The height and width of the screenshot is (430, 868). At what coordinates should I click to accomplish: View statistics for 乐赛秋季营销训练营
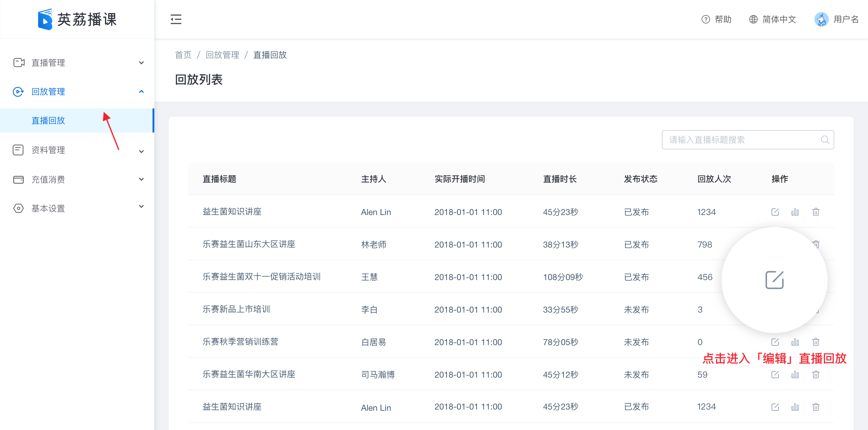[795, 342]
